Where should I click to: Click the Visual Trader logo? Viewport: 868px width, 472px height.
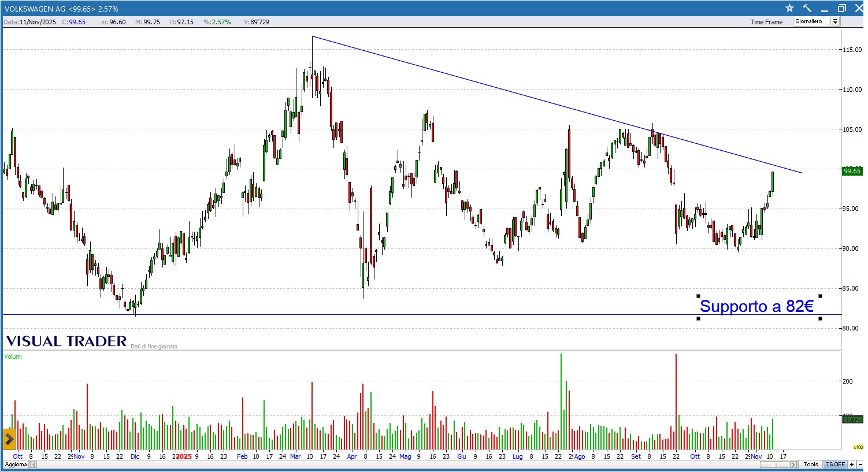pos(66,341)
